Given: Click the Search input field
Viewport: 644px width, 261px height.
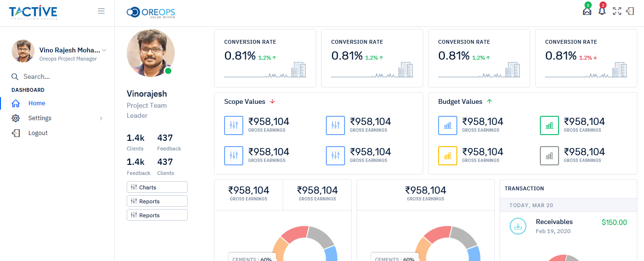Looking at the screenshot, I should point(62,76).
